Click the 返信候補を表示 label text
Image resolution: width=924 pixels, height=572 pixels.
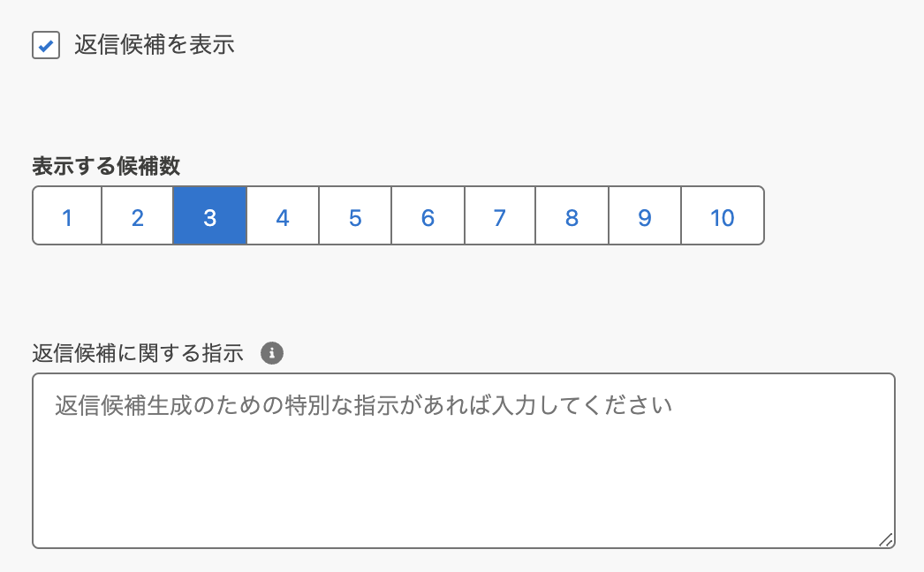tap(155, 45)
